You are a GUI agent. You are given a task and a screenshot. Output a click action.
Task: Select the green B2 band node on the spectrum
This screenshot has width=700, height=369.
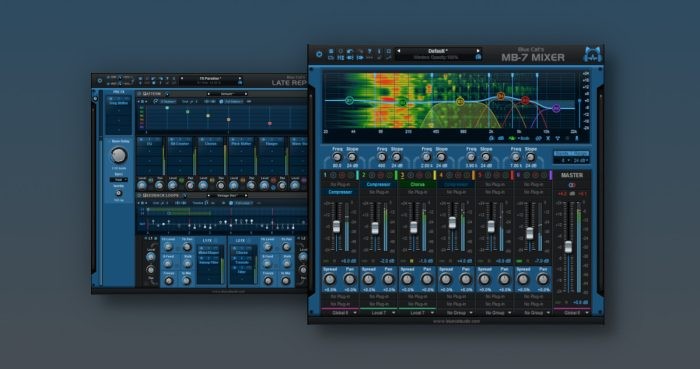pyautogui.click(x=403, y=103)
